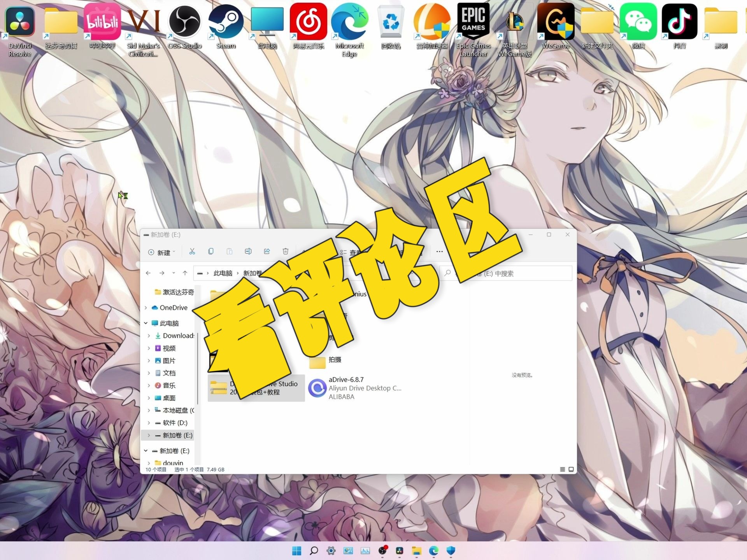
Task: Go forward using Explorer's right arrow
Action: [x=162, y=273]
